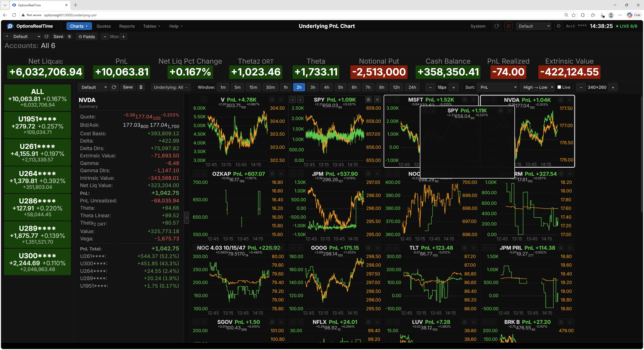This screenshot has width=644, height=350.
Task: Click the OptionsRealTime logo icon
Action: 10,26
